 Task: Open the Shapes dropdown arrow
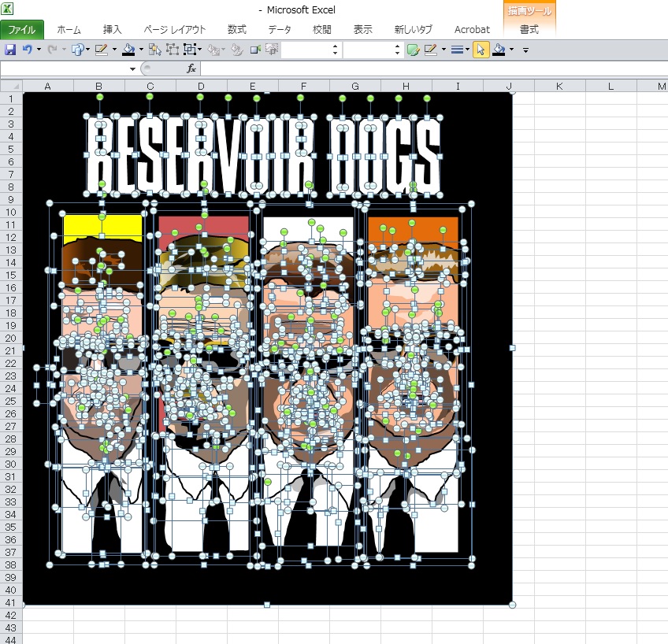(x=87, y=50)
